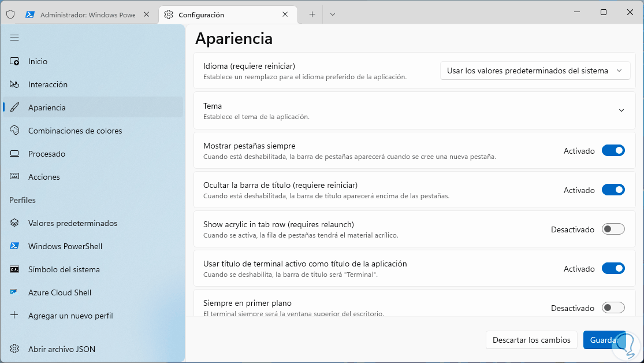Click the Inicio home icon
Screen dimensions: 644x363
pyautogui.click(x=14, y=61)
